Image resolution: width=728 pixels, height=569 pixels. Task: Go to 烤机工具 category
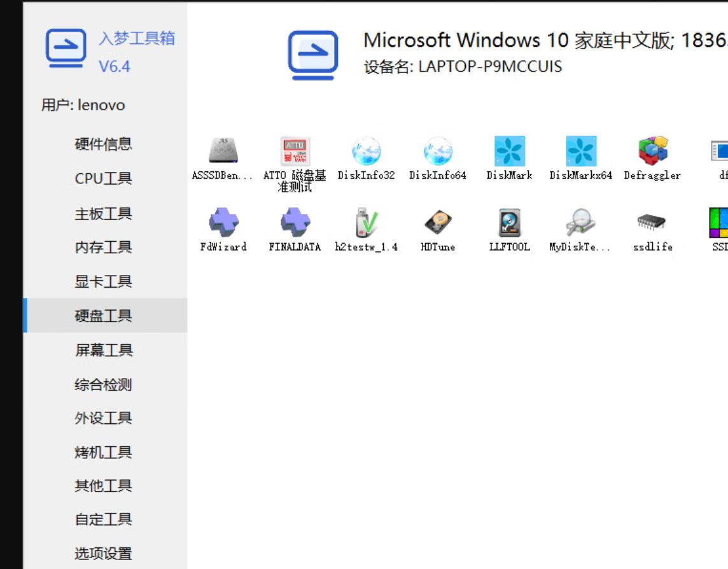[103, 453]
